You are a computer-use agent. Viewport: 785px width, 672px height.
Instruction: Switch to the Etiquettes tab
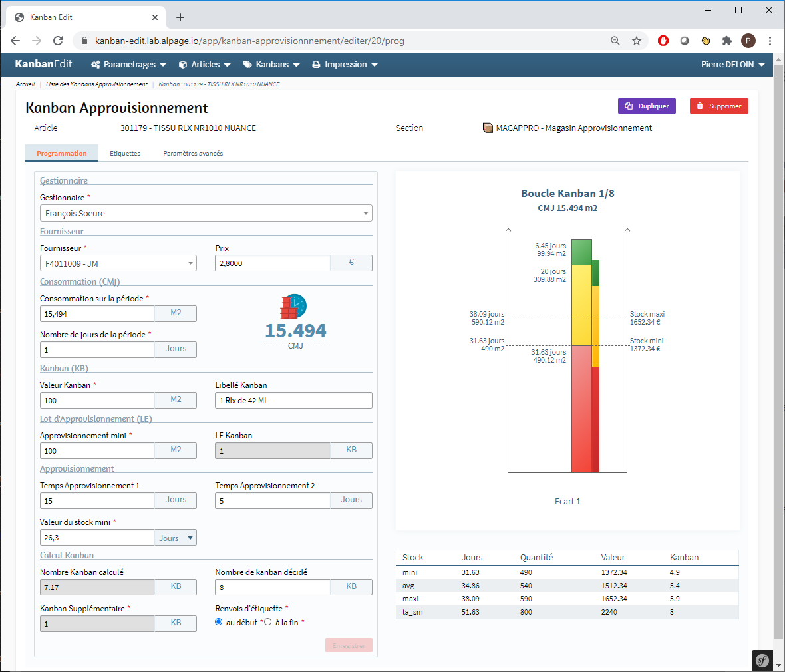pos(125,154)
